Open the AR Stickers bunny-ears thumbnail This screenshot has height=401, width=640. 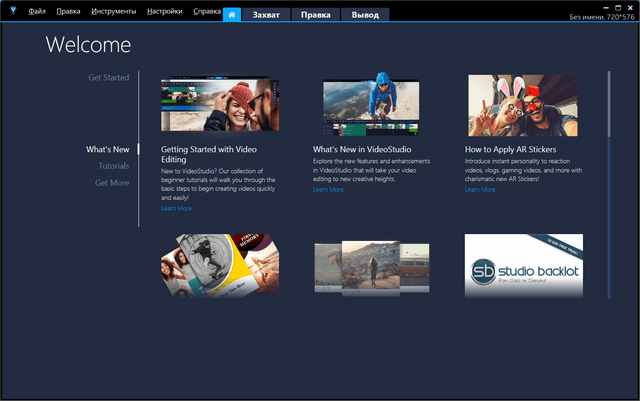pos(523,107)
